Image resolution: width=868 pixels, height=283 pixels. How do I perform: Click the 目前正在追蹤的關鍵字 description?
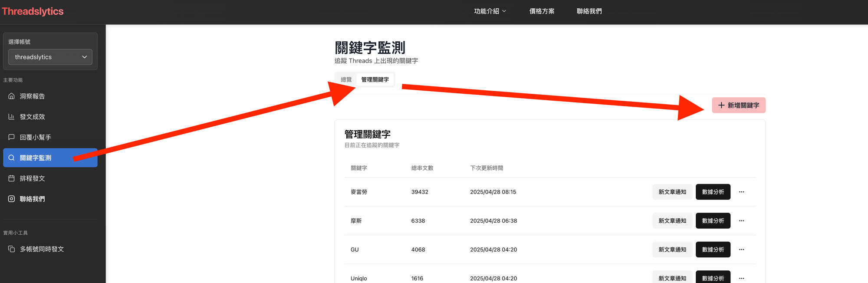pyautogui.click(x=372, y=145)
